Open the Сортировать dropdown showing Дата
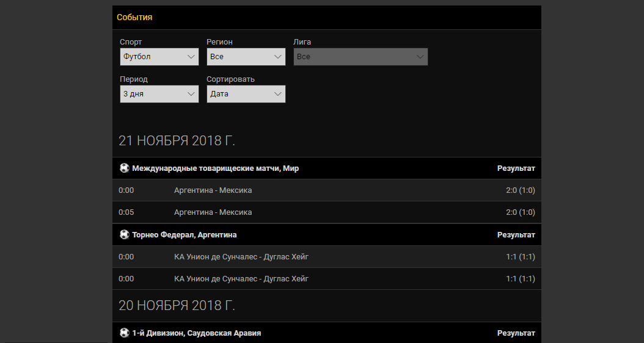 pyautogui.click(x=246, y=94)
